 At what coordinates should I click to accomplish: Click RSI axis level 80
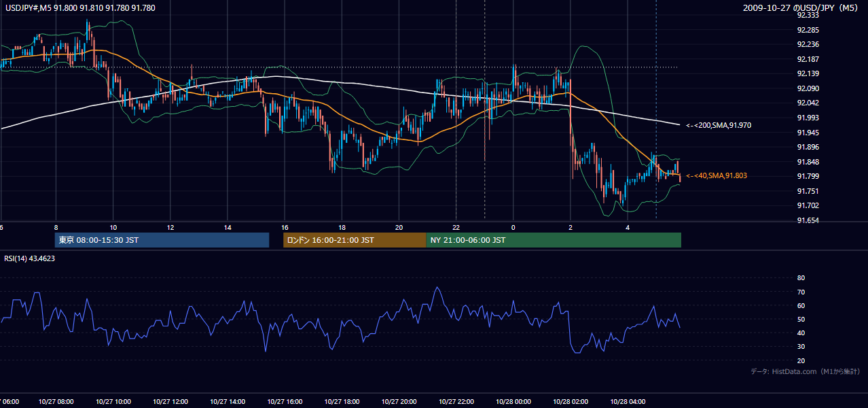tap(801, 278)
